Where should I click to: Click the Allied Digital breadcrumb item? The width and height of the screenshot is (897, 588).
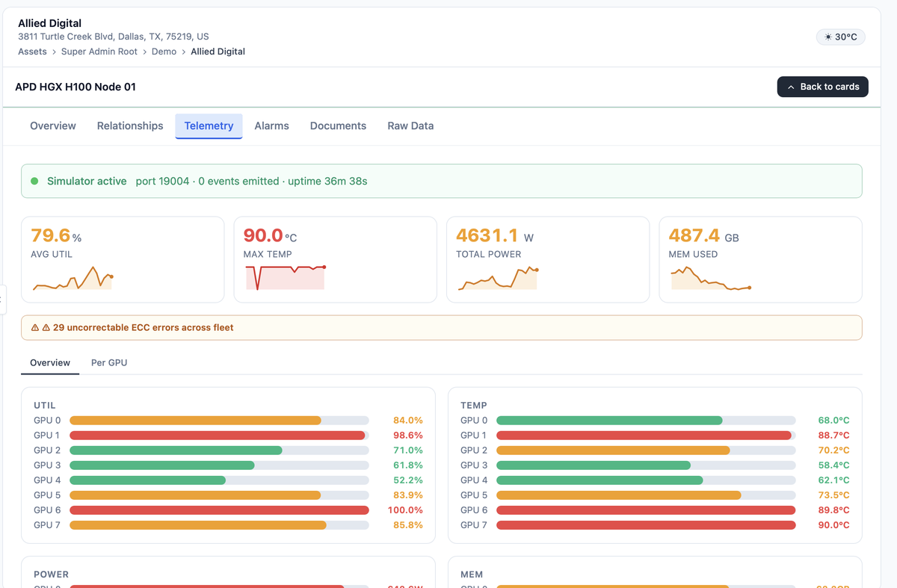[x=218, y=52]
